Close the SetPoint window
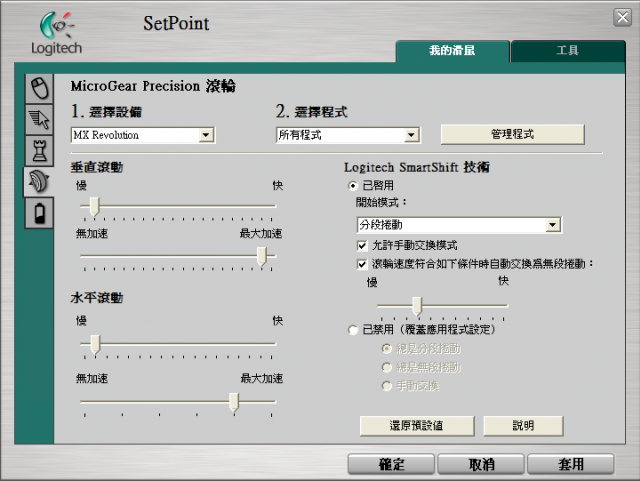This screenshot has width=640, height=481. 622,18
